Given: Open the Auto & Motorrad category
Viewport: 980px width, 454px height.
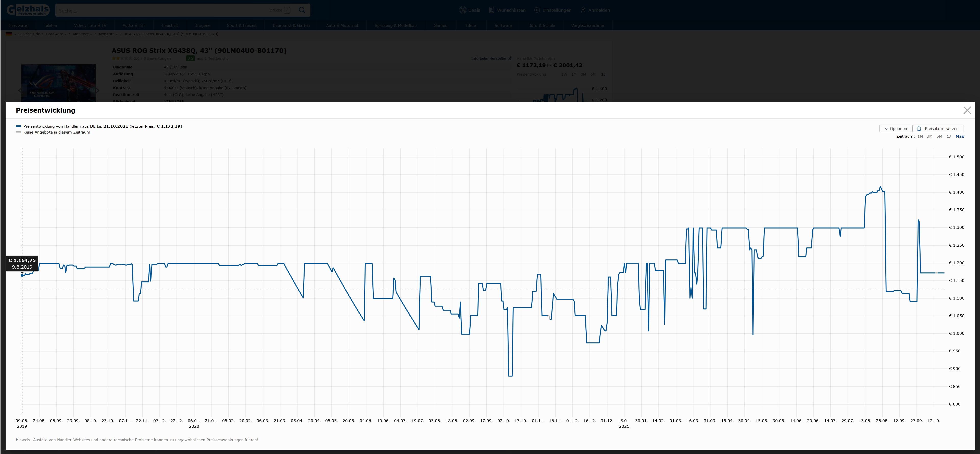Looking at the screenshot, I should [x=342, y=26].
